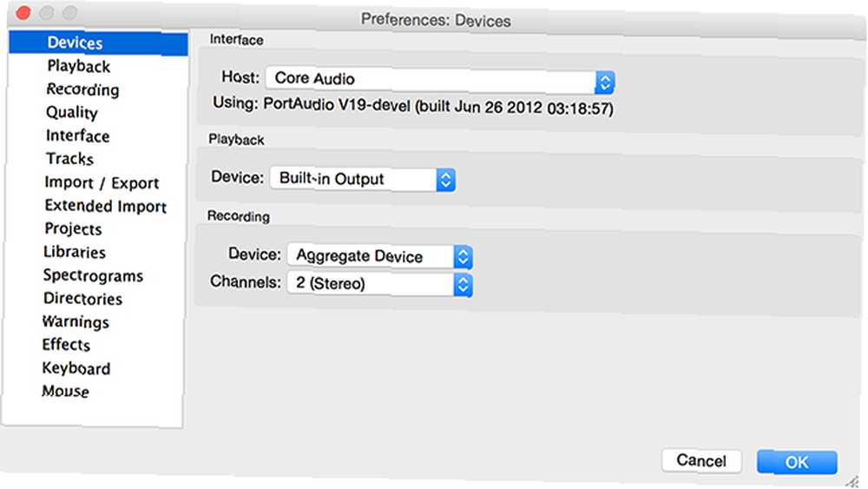Open the Spectrograms preferences
This screenshot has width=868, height=489.
[x=93, y=275]
